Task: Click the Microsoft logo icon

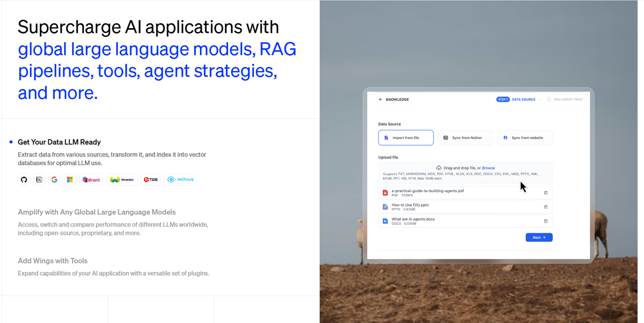Action: [70, 179]
